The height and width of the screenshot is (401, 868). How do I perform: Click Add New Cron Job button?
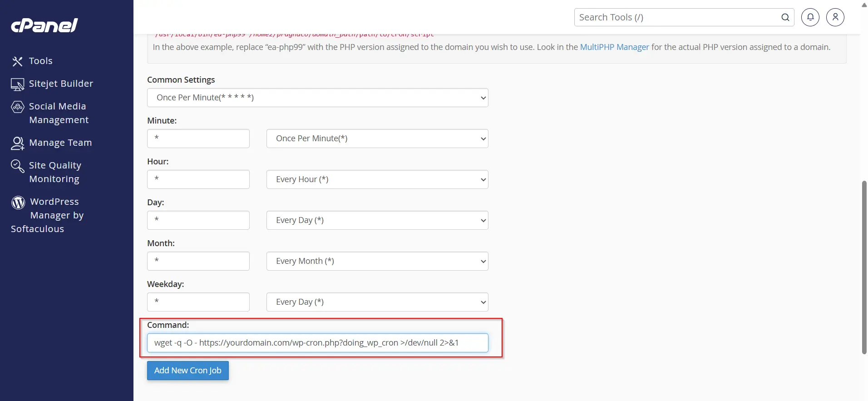pos(188,371)
